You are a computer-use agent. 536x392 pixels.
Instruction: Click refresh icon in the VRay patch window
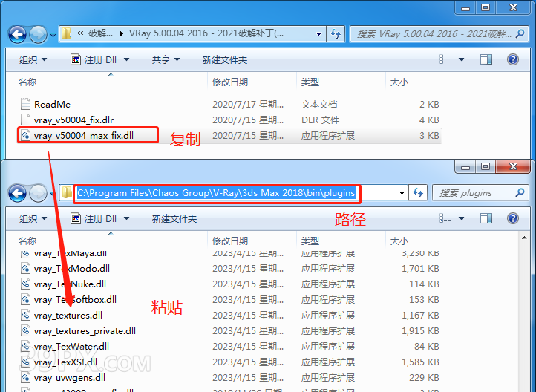click(x=336, y=34)
